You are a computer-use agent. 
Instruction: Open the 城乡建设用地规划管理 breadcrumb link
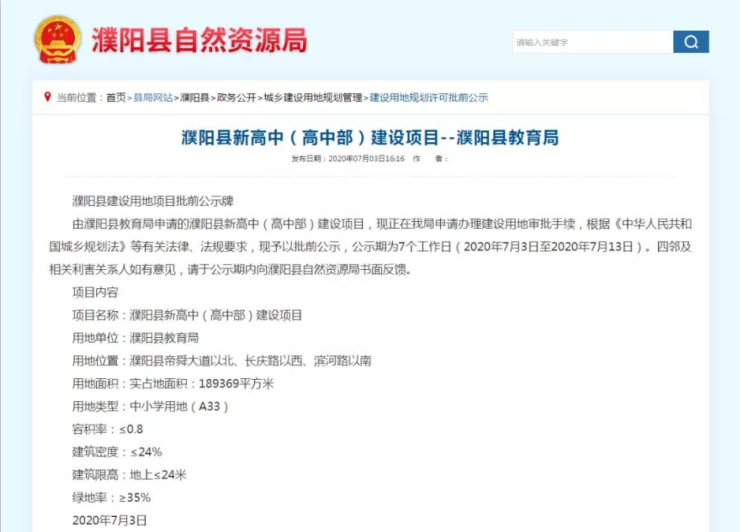pos(313,98)
